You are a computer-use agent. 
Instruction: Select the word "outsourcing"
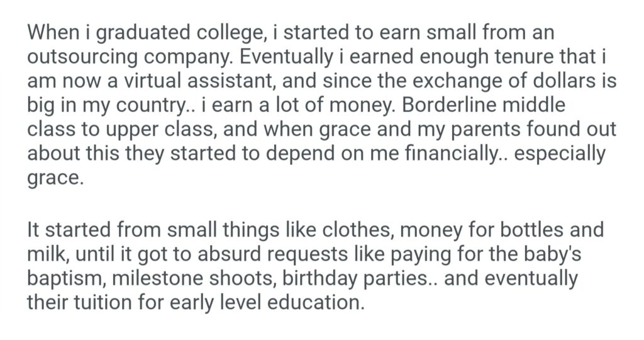(83, 56)
